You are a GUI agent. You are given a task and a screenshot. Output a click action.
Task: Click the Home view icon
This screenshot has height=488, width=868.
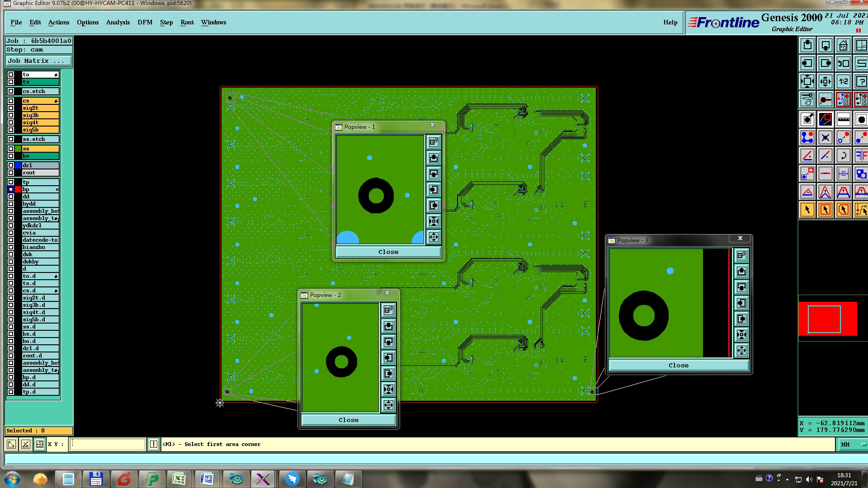click(x=843, y=45)
